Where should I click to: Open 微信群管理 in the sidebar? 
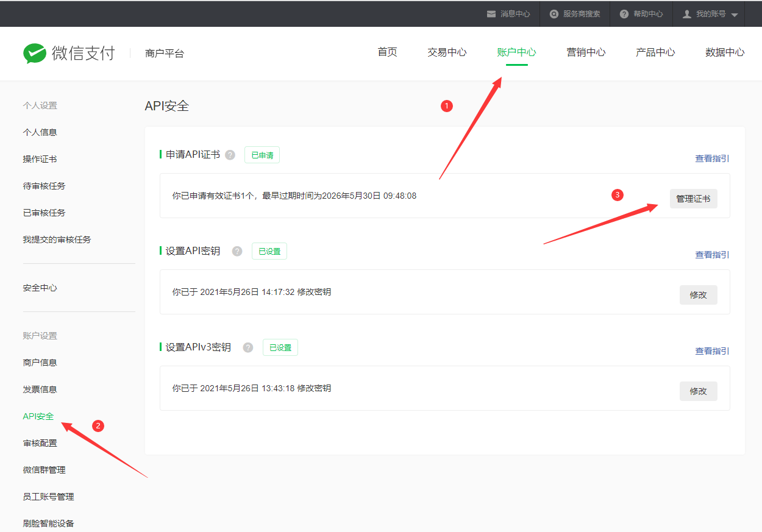click(44, 470)
